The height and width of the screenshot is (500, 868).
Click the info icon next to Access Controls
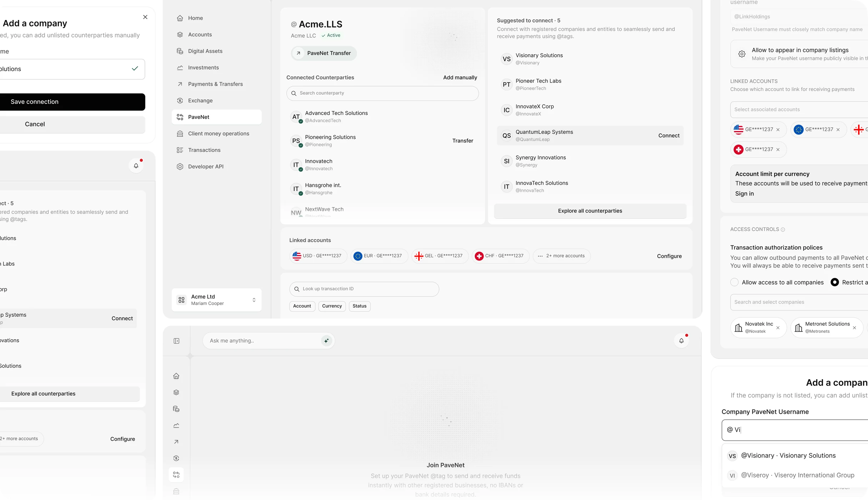tap(783, 230)
